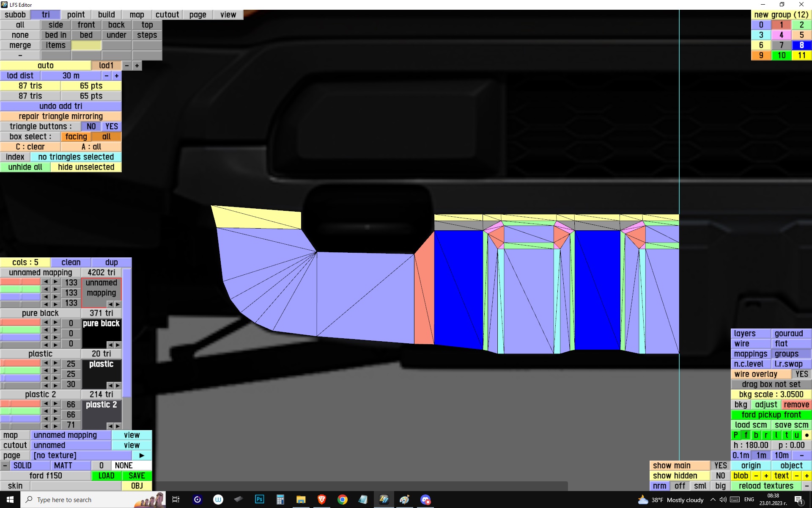The height and width of the screenshot is (508, 812).
Task: Open the cutout tab
Action: tap(167, 15)
